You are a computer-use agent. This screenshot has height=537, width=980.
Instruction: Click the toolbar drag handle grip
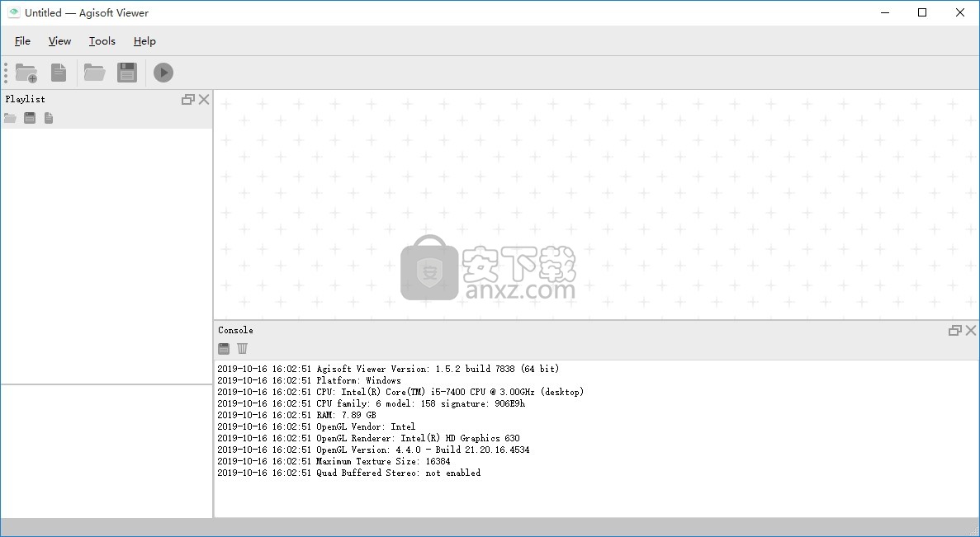click(x=6, y=73)
